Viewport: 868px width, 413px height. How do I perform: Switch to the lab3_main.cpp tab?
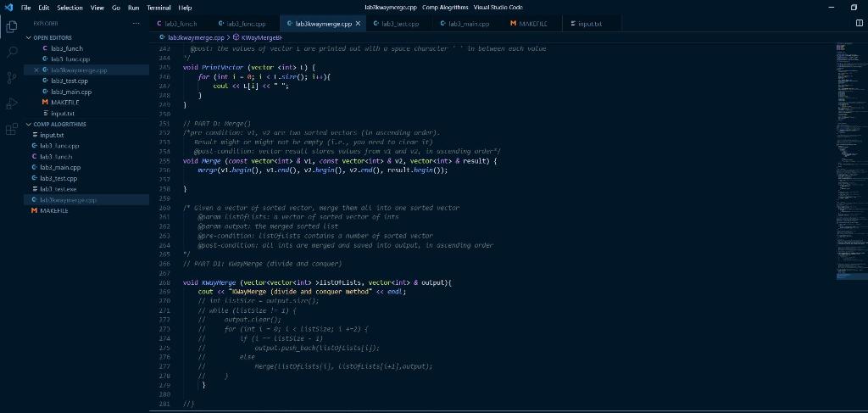(468, 24)
